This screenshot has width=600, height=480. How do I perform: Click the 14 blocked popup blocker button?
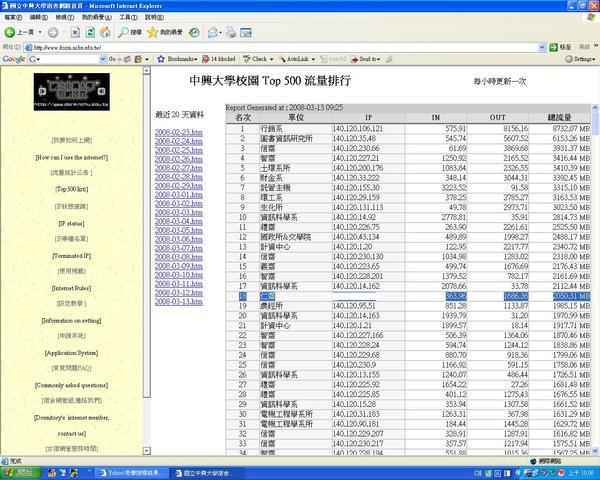point(218,59)
